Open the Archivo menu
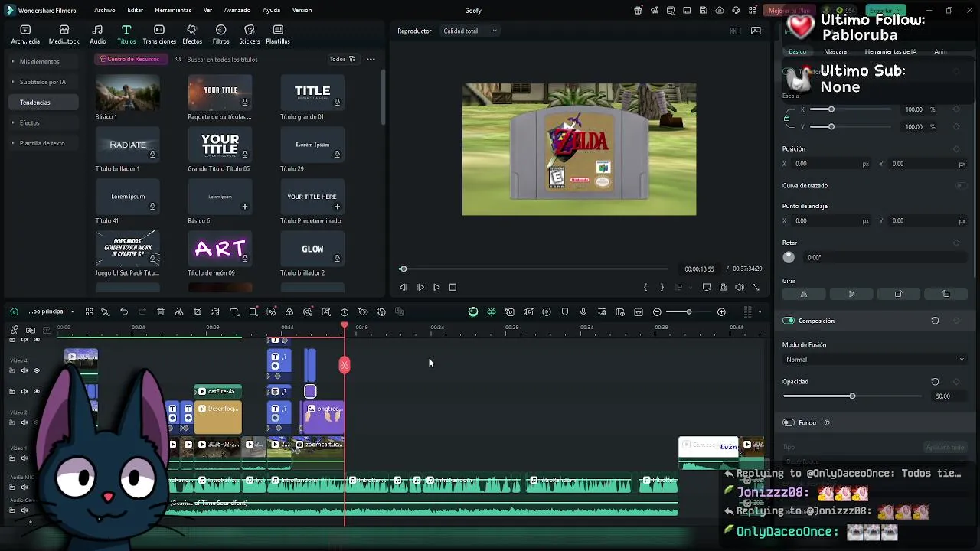This screenshot has height=551, width=980. pos(105,11)
